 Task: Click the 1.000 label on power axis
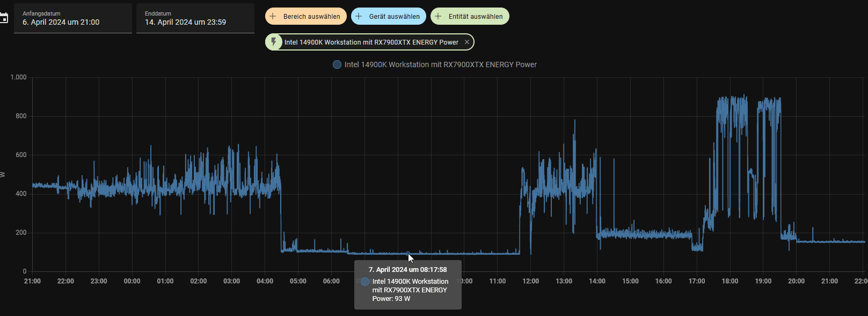point(18,77)
